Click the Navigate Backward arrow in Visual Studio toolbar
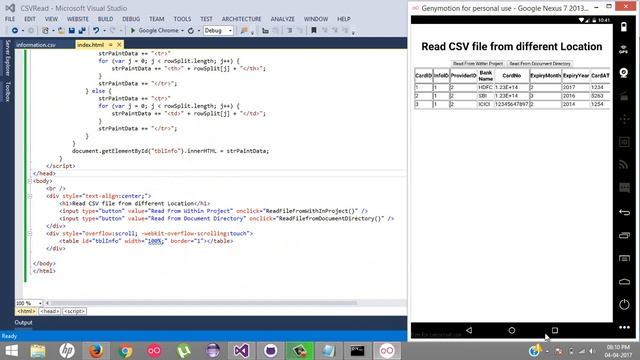 click(x=15, y=31)
